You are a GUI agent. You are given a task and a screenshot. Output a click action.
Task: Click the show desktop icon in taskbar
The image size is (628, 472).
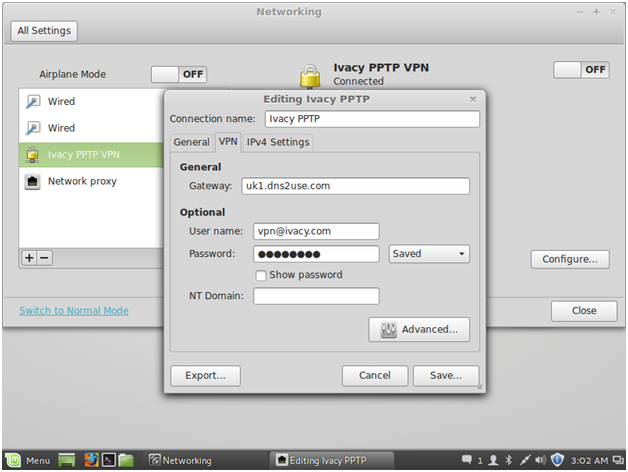click(x=66, y=460)
